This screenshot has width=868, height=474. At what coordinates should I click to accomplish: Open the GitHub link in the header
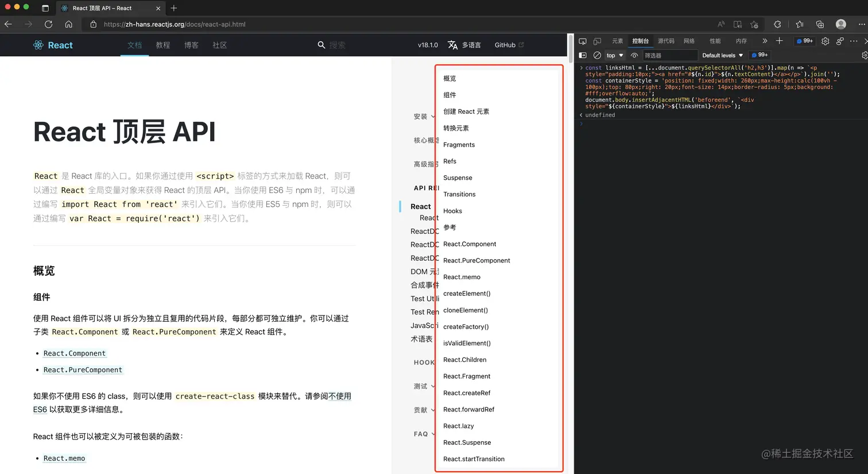coord(509,45)
